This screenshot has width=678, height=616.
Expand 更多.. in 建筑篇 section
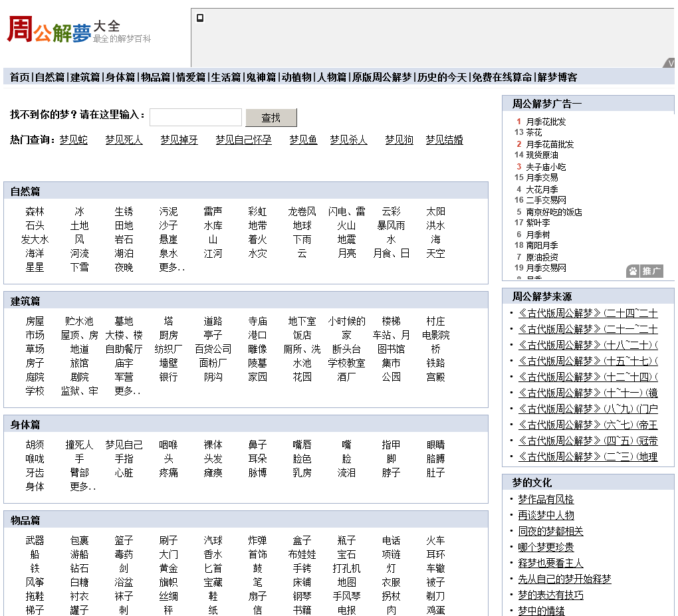pyautogui.click(x=127, y=391)
